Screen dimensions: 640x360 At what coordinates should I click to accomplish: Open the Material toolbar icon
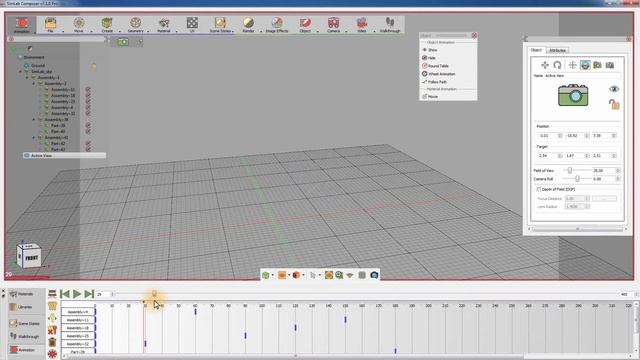[164, 22]
